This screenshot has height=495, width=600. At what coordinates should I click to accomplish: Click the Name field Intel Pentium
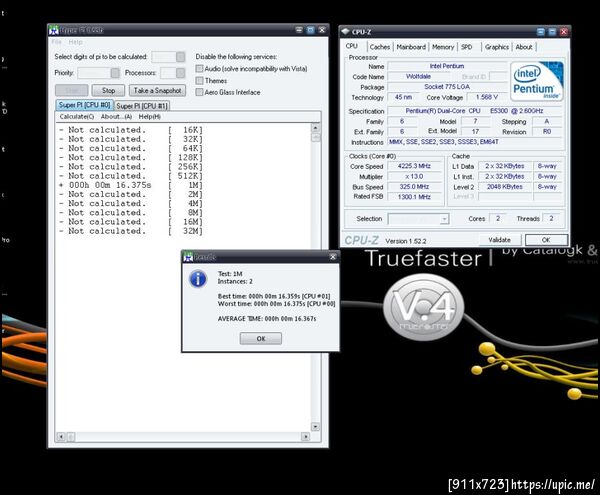point(447,66)
